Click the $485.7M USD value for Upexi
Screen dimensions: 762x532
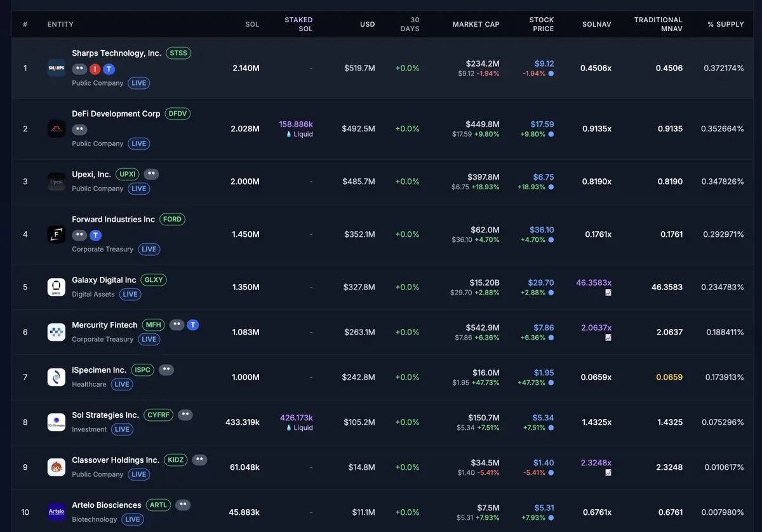click(359, 182)
